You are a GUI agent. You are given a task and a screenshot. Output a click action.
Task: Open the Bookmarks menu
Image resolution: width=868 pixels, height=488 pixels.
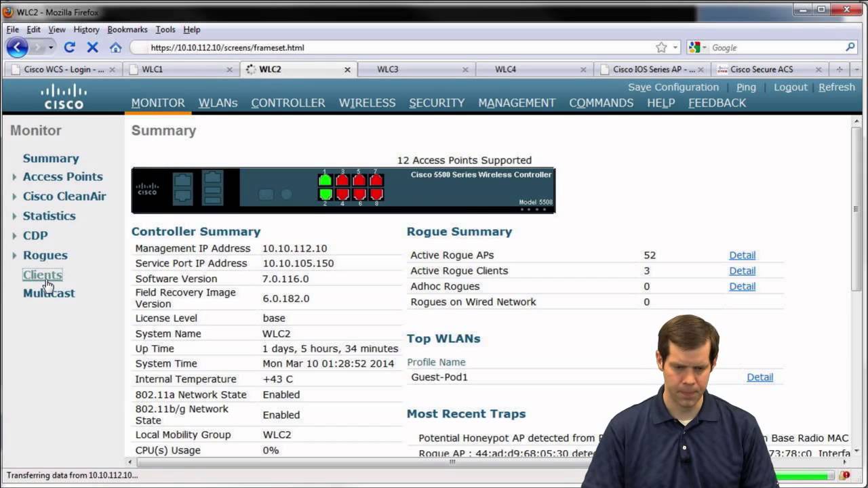[x=127, y=30]
